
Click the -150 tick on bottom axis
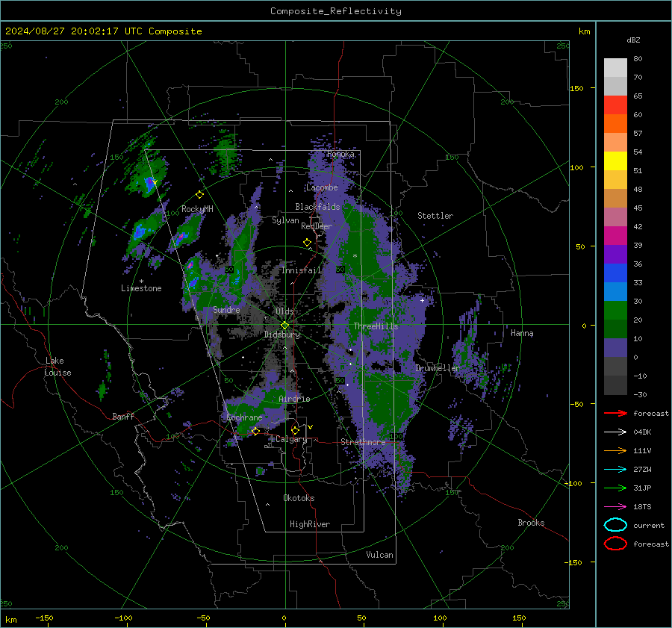coord(44,618)
